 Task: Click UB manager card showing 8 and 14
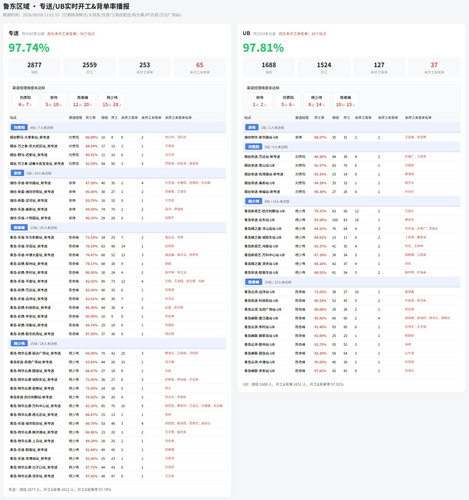click(317, 101)
